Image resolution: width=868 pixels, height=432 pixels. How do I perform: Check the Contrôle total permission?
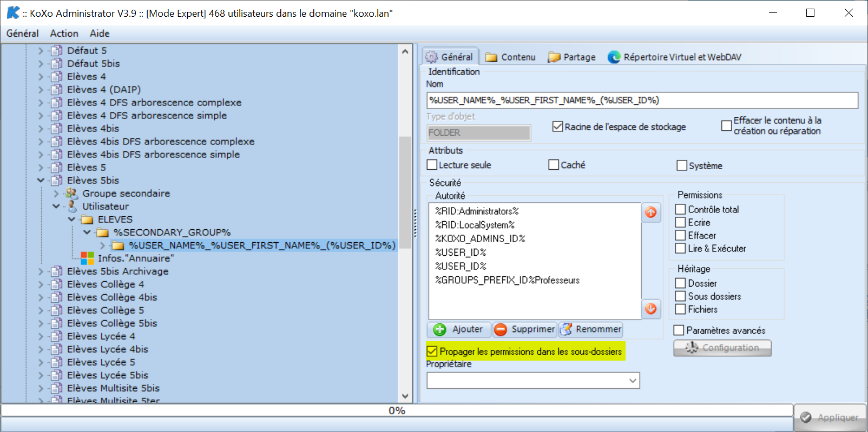click(x=681, y=209)
